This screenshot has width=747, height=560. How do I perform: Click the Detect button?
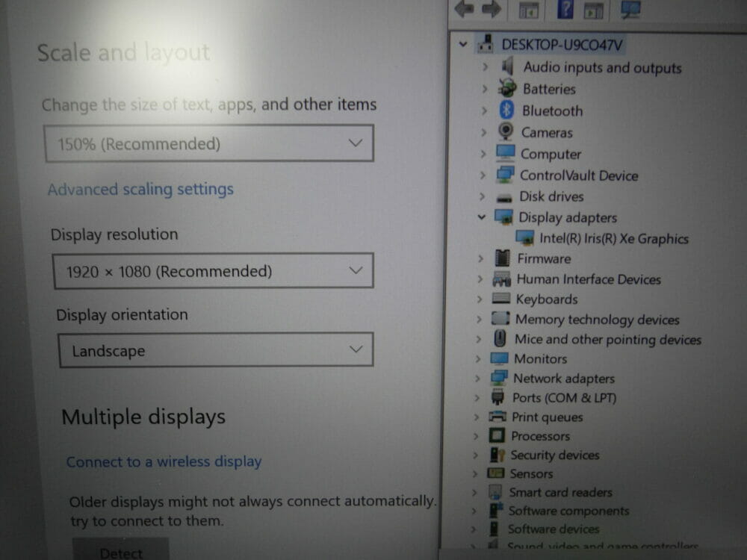(120, 550)
